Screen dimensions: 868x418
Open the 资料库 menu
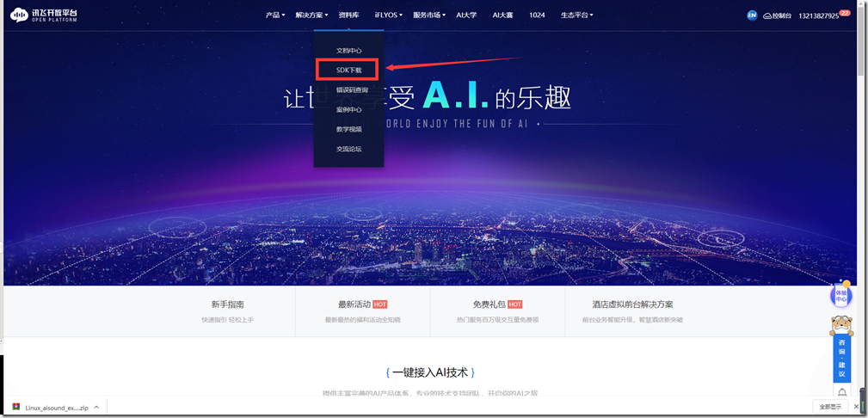(348, 15)
